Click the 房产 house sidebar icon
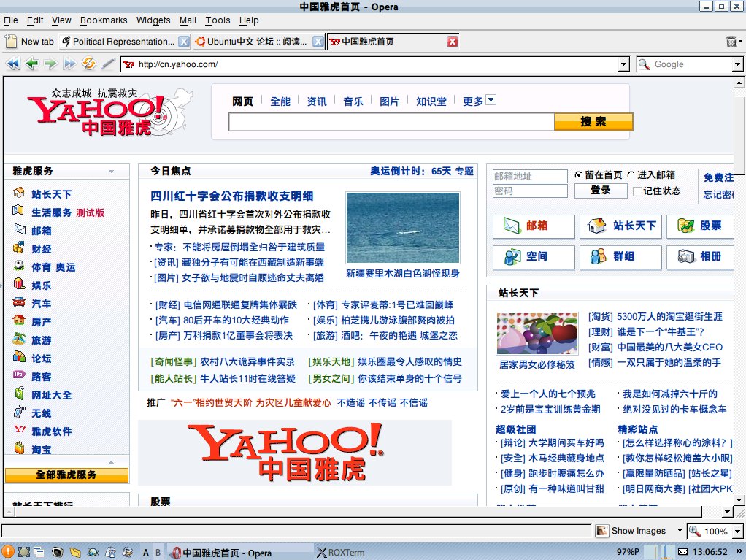The image size is (746, 560). (x=19, y=320)
